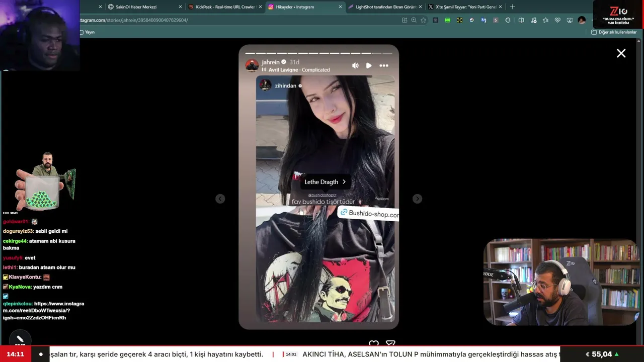Image resolution: width=644 pixels, height=362 pixels.
Task: Go to the previous story with left arrow
Action: (220, 199)
